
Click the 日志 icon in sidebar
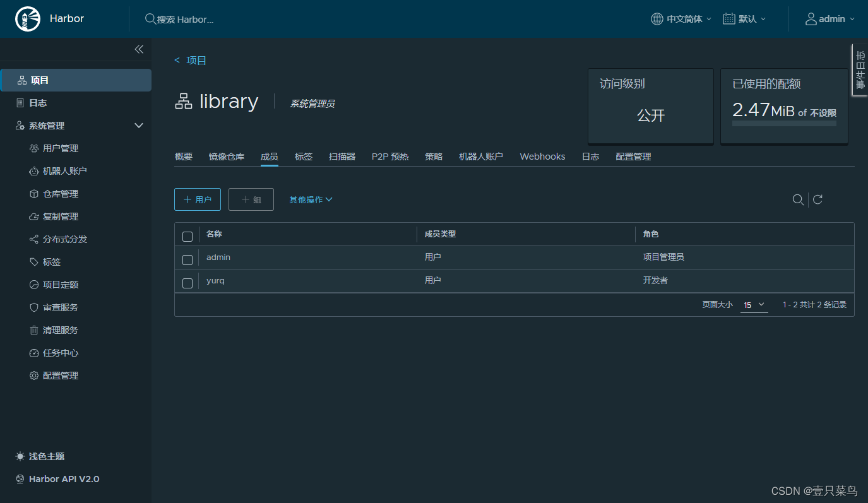click(x=21, y=103)
